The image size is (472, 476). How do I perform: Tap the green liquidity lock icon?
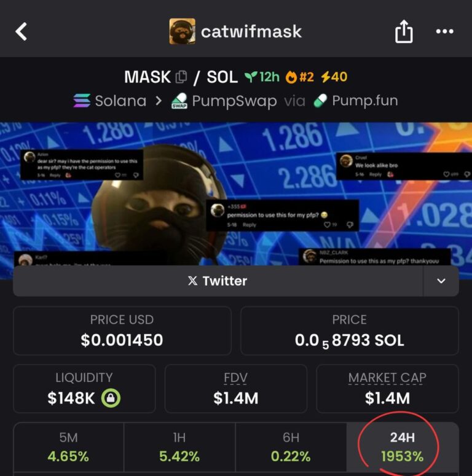click(111, 398)
